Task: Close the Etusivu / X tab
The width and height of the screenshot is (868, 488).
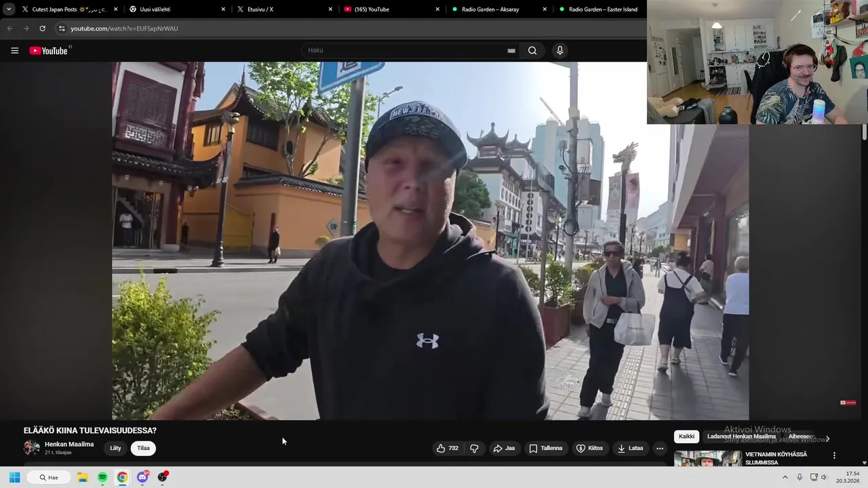Action: (330, 9)
